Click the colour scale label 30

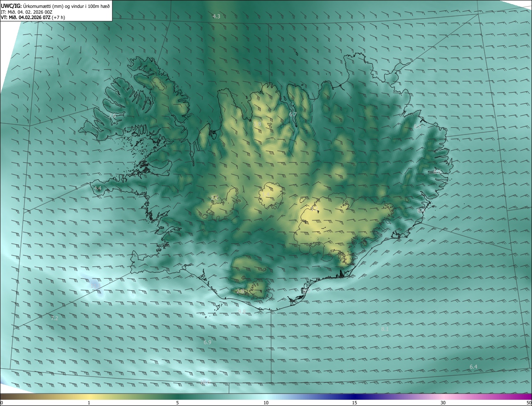pyautogui.click(x=443, y=403)
